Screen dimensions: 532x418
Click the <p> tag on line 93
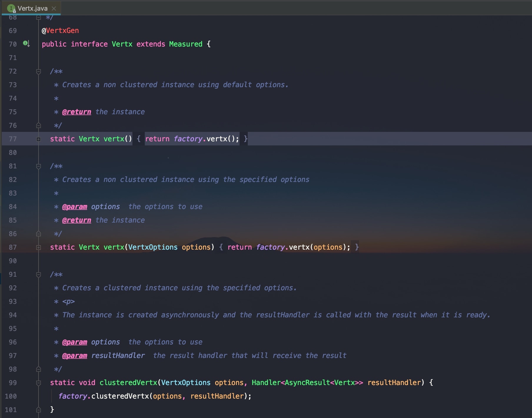pos(68,301)
